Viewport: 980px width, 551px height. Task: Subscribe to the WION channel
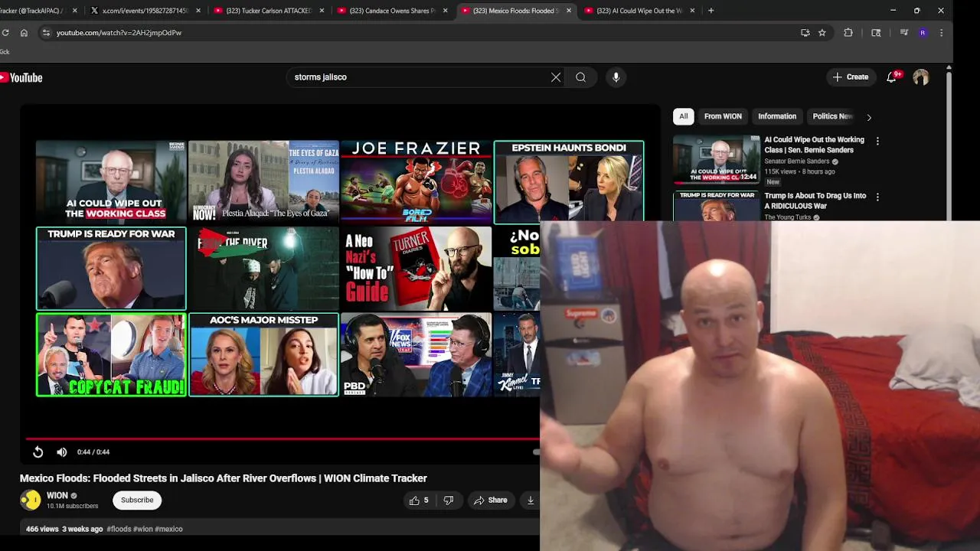[137, 500]
